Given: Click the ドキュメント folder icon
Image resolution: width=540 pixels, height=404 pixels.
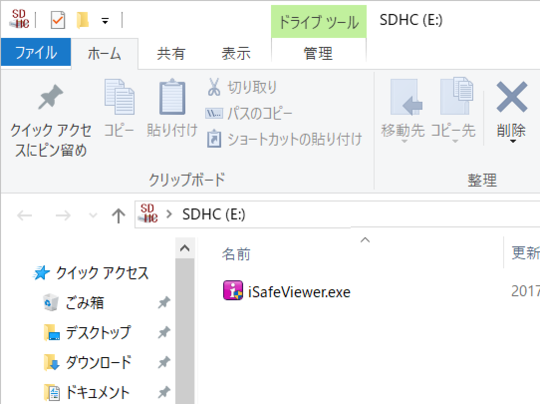Looking at the screenshot, I should 52,393.
